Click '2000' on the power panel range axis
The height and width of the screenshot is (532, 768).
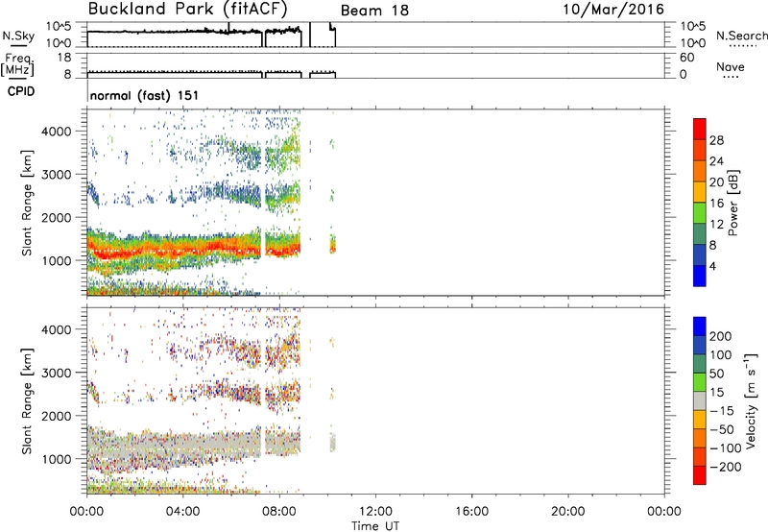pyautogui.click(x=56, y=217)
